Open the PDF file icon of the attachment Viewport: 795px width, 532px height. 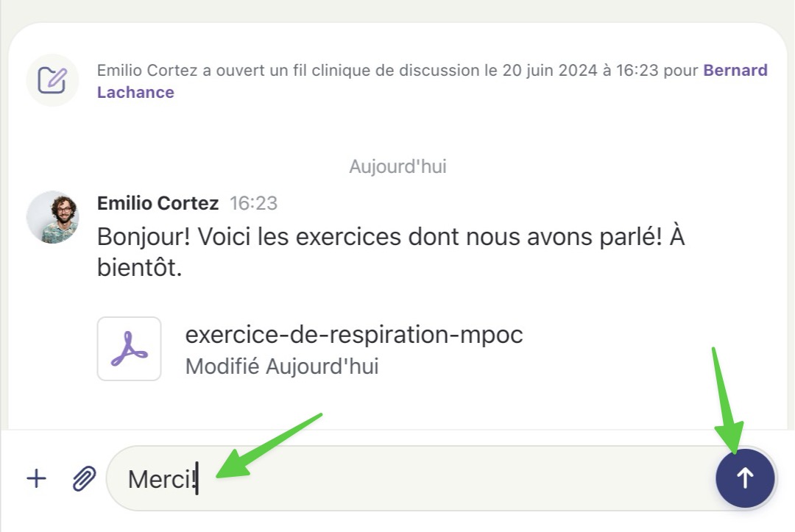[x=130, y=349]
